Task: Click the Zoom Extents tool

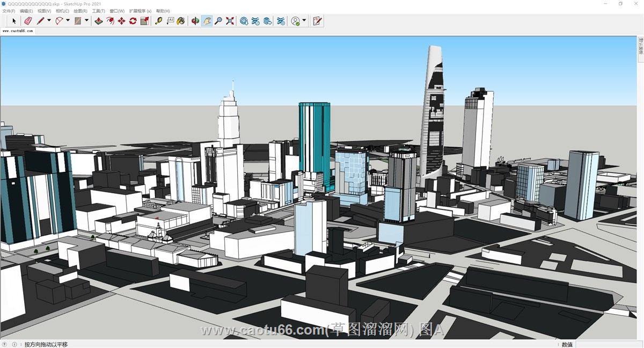Action: [230, 21]
